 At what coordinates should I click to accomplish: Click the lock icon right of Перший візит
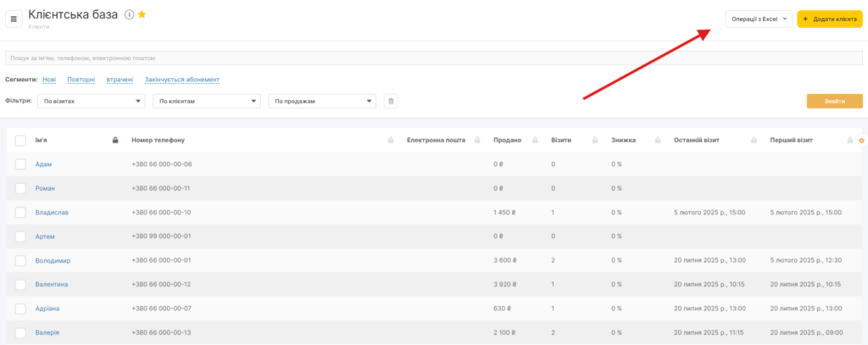point(850,140)
